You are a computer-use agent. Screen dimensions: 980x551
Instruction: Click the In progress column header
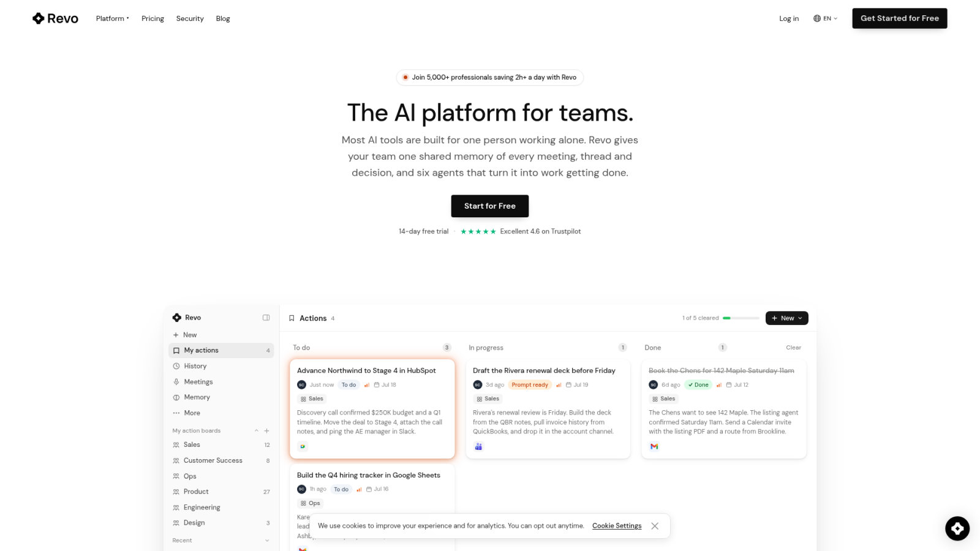click(486, 348)
